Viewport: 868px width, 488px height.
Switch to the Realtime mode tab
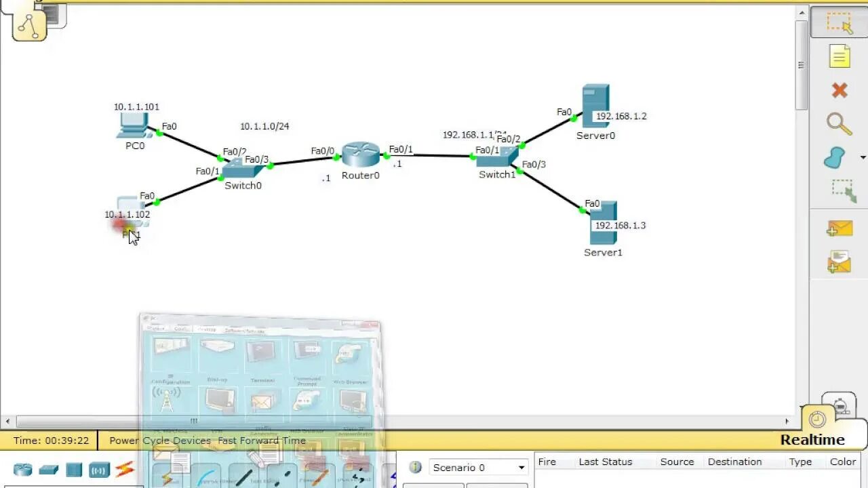point(812,440)
